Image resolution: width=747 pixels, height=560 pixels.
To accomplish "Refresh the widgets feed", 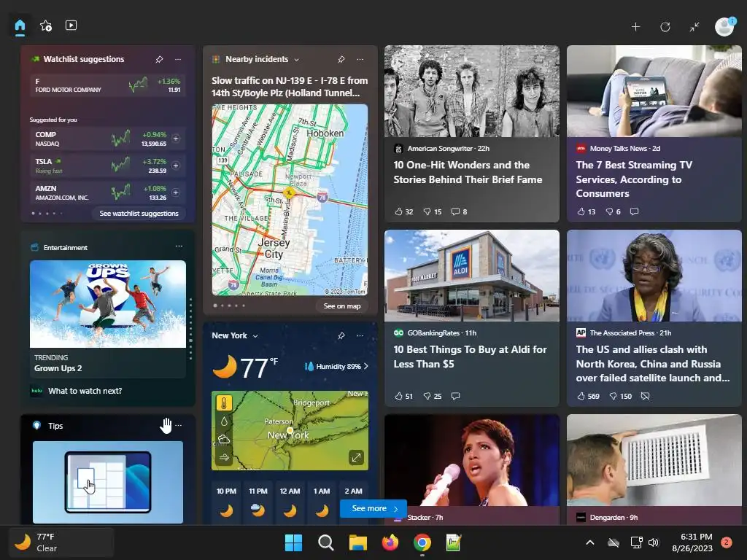I will (x=665, y=27).
